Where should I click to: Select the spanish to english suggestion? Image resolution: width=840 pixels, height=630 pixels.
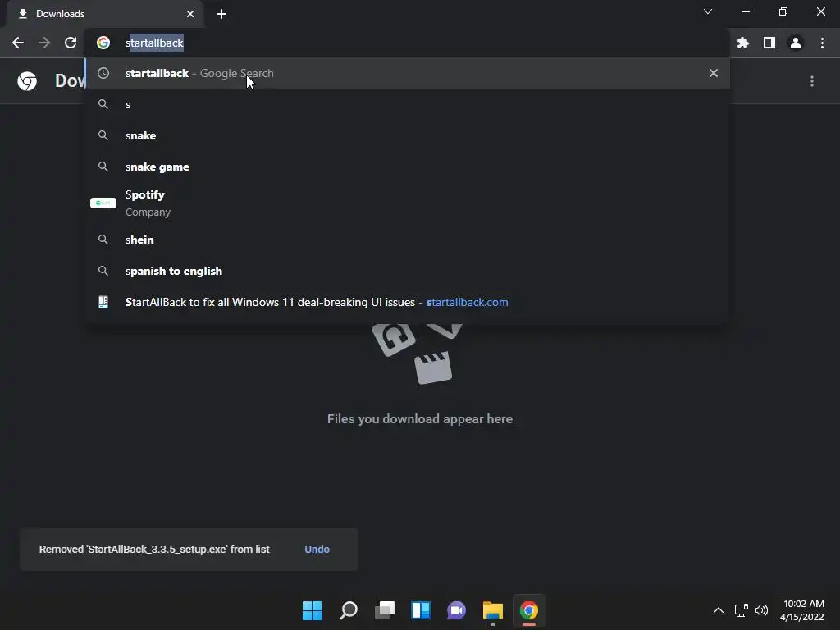coord(407,271)
